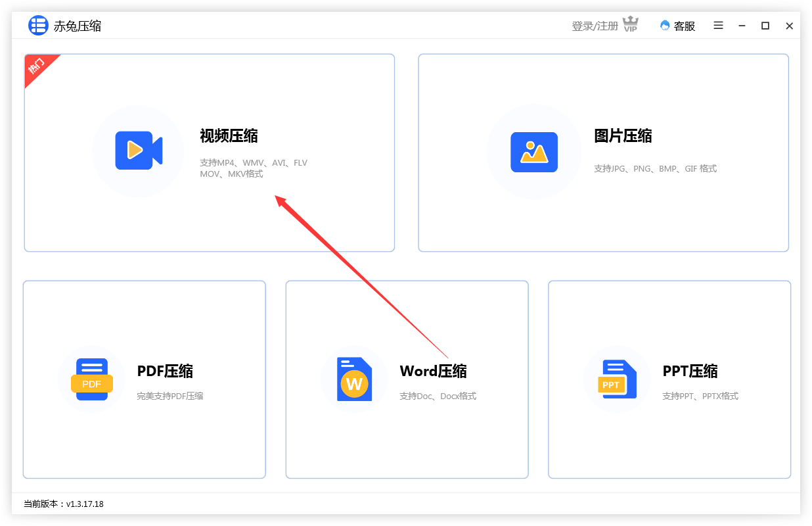Screen dimensions: 812x526
Task: Click the 支持Doc、Docx格式 description
Action: click(438, 396)
